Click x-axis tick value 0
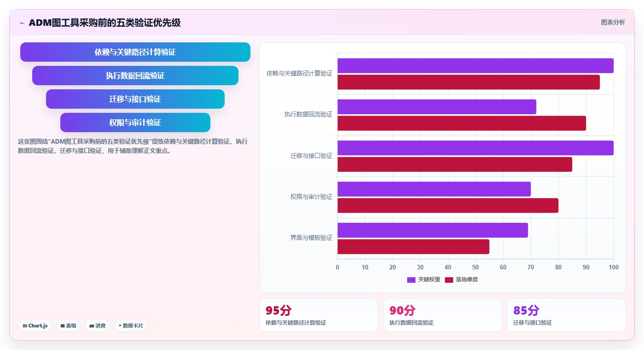Image resolution: width=644 pixels, height=350 pixels. pos(337,267)
